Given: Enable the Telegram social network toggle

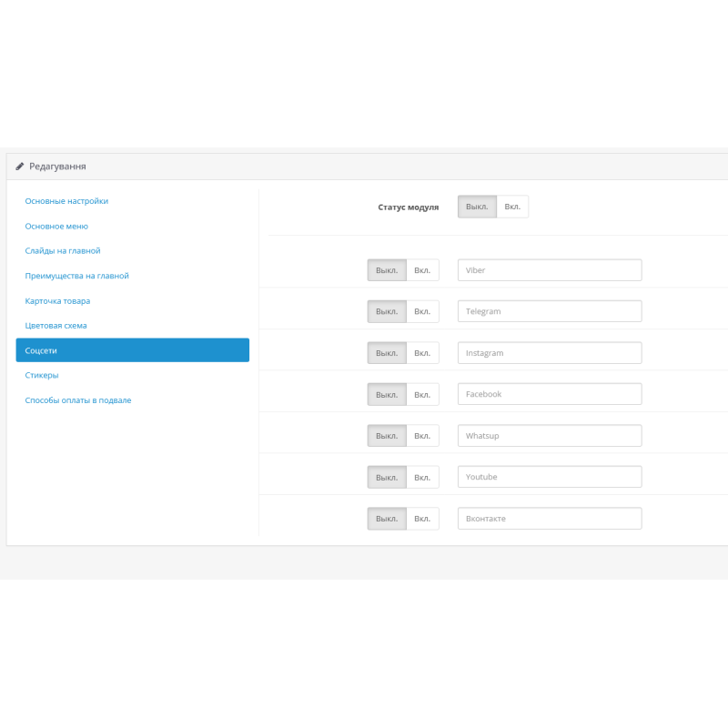Looking at the screenshot, I should (x=422, y=310).
